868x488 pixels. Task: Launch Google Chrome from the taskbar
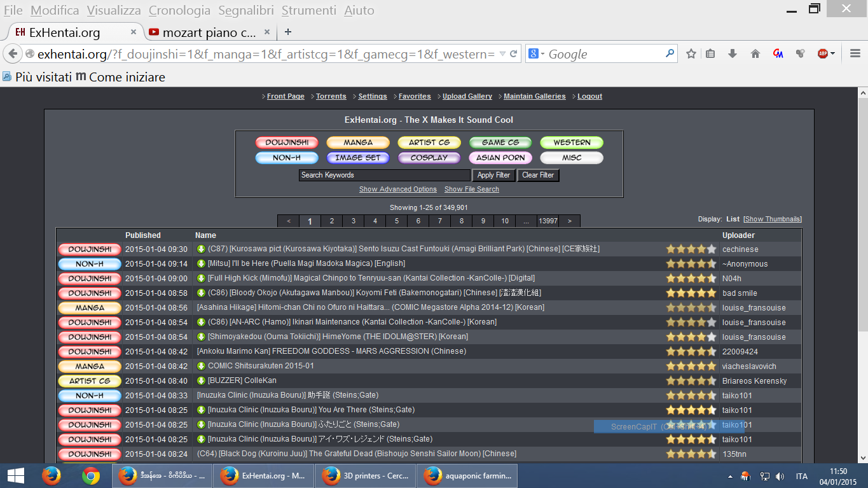91,475
